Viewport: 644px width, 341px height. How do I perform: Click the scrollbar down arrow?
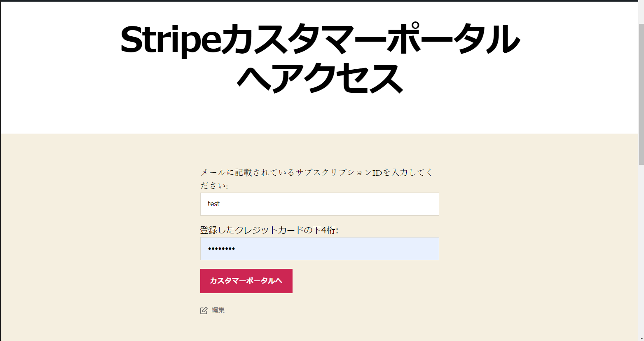click(x=641, y=339)
